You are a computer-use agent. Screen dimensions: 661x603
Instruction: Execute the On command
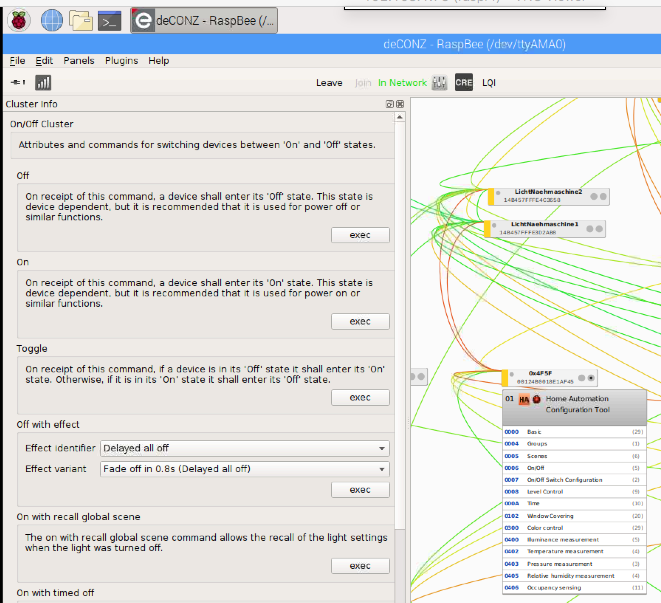[x=360, y=321]
